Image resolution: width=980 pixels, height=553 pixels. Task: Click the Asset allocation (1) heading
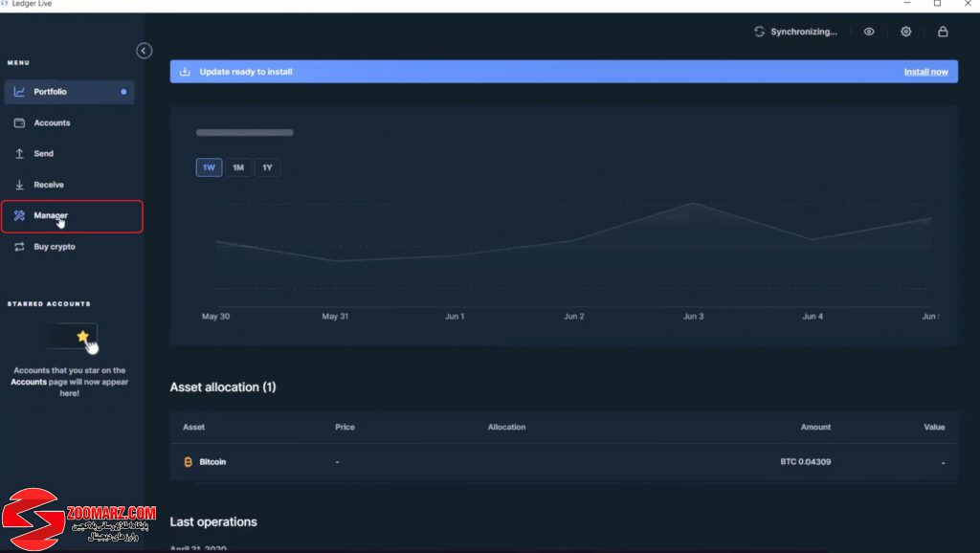(x=223, y=387)
